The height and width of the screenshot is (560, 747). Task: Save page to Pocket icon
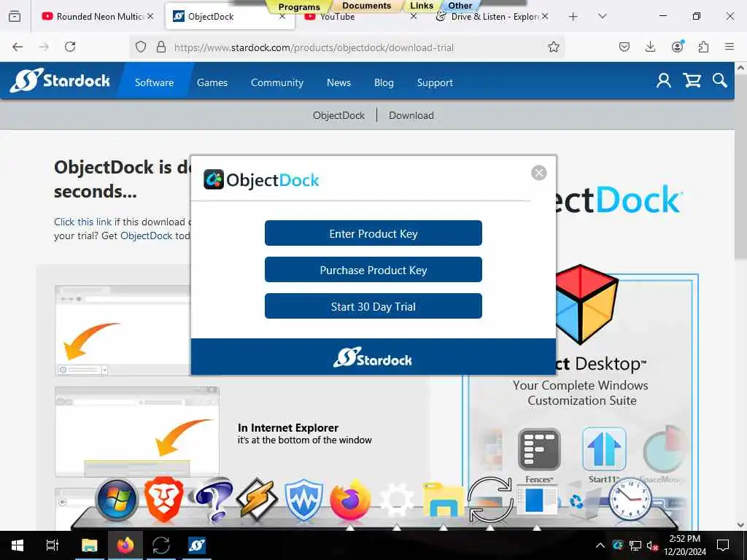pos(624,47)
